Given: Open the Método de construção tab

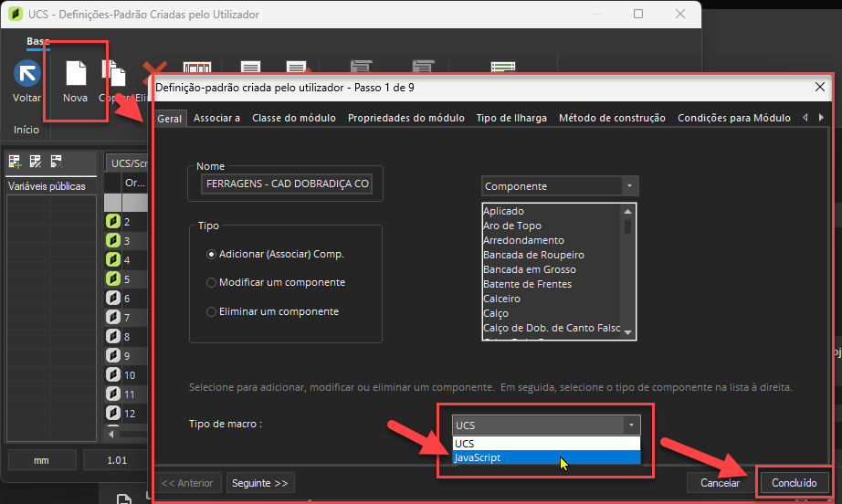Looking at the screenshot, I should tap(612, 119).
